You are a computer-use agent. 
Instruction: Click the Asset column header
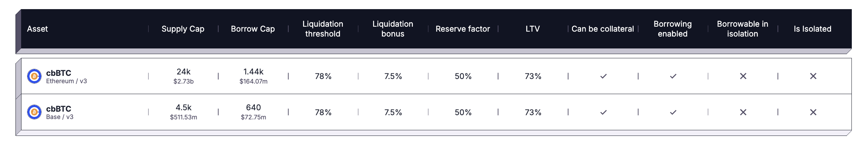point(37,29)
